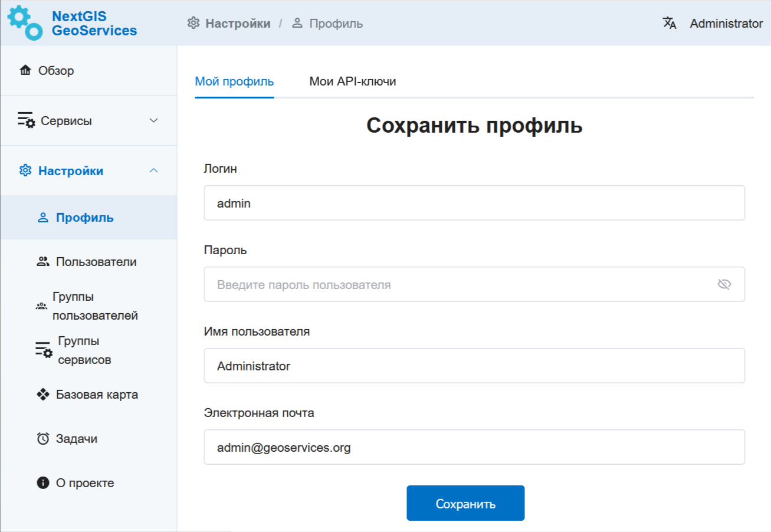Click the Пользователи people icon

42,262
